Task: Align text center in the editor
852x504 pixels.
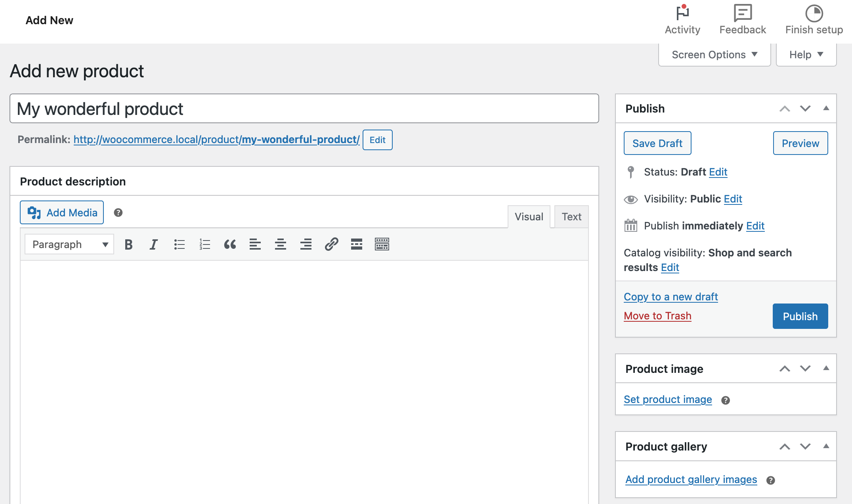Action: point(281,244)
